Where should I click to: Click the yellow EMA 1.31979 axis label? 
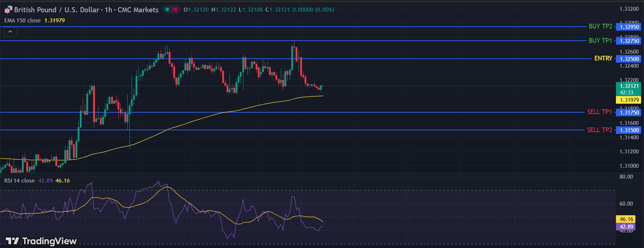point(629,100)
